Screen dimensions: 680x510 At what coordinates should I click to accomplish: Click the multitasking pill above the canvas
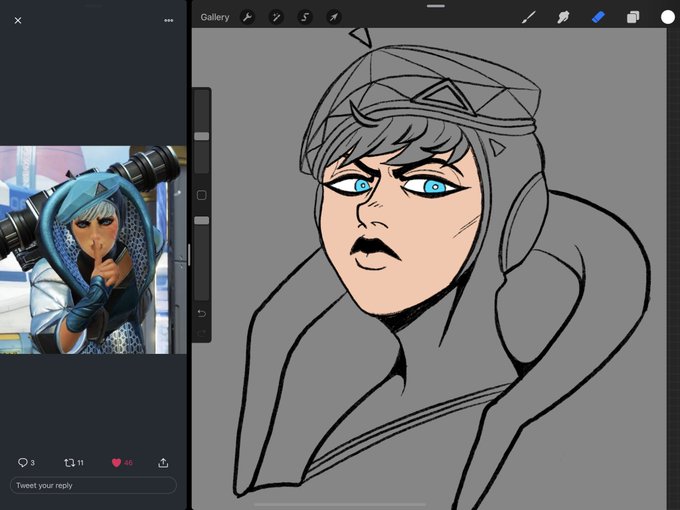click(x=435, y=6)
